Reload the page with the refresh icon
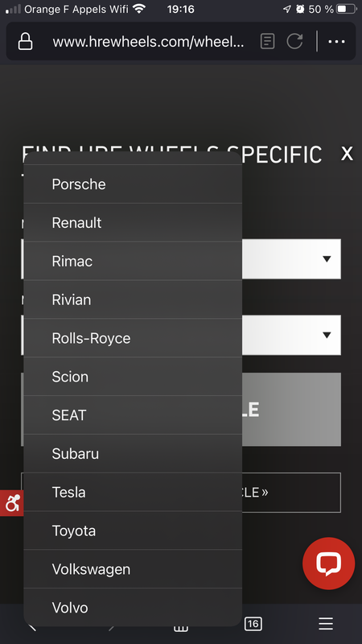Viewport: 362px width, 644px height. click(294, 41)
